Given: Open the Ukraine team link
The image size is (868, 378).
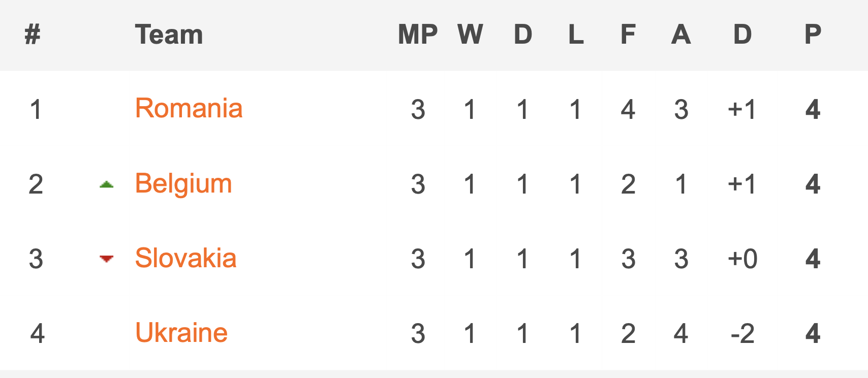Looking at the screenshot, I should pos(181,333).
